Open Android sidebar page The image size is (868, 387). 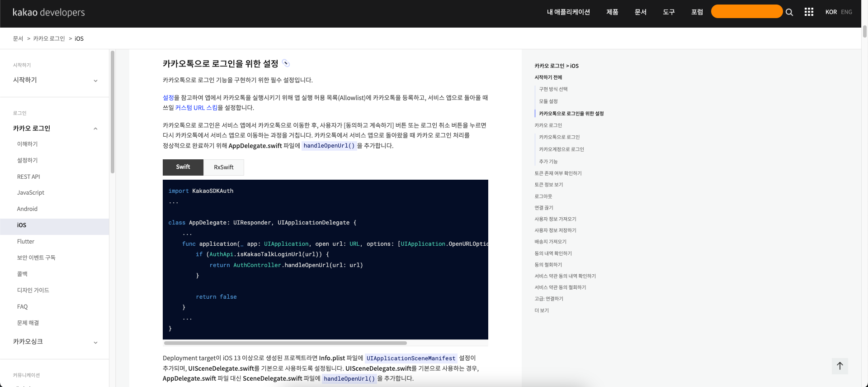(27, 209)
